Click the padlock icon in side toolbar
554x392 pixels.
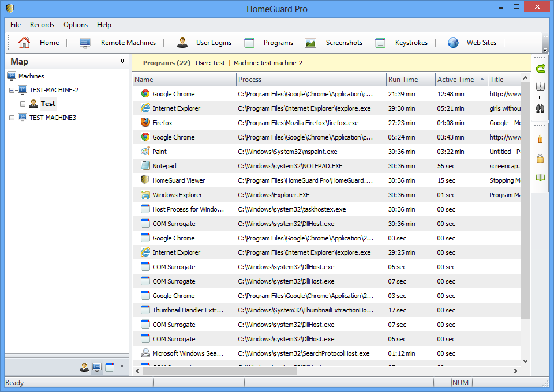point(540,159)
